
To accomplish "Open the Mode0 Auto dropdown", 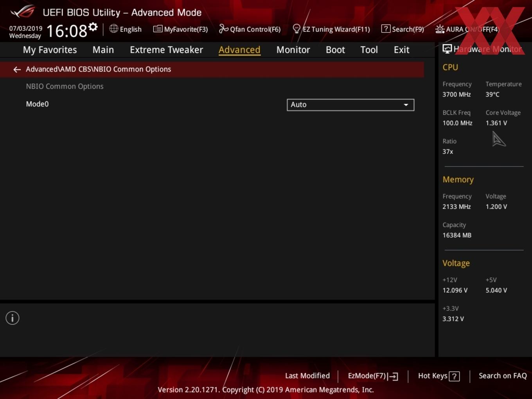I will [x=350, y=105].
